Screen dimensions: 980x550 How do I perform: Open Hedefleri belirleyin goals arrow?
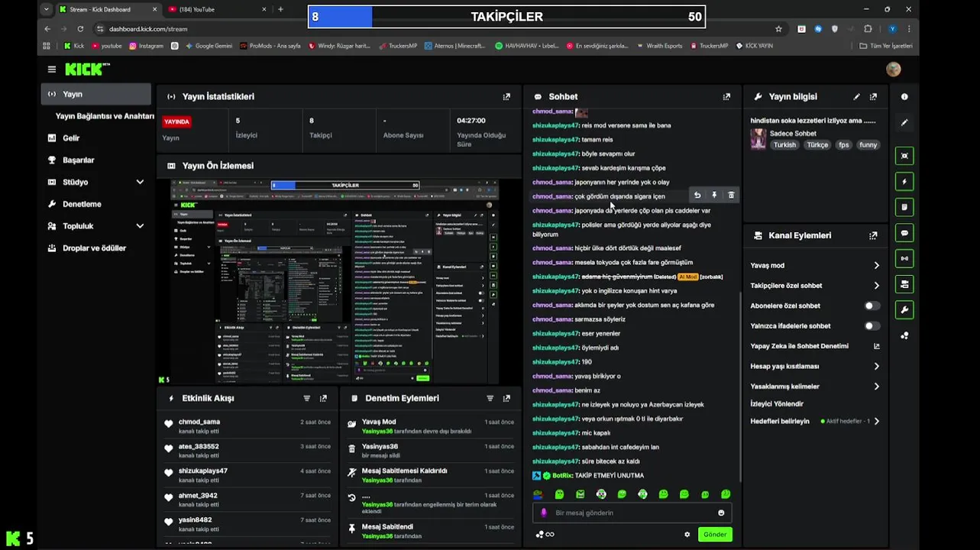(876, 421)
